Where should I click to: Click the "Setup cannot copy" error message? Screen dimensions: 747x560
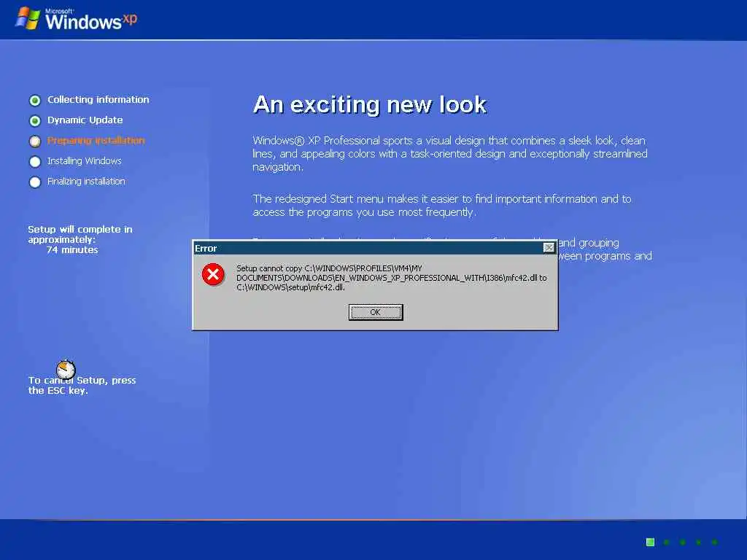click(391, 278)
